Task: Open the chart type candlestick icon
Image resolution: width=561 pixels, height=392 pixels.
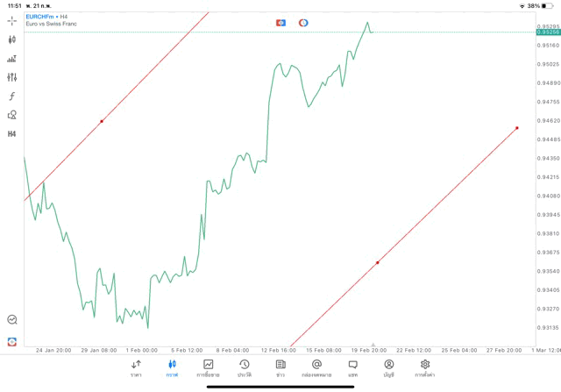Action: [x=12, y=39]
